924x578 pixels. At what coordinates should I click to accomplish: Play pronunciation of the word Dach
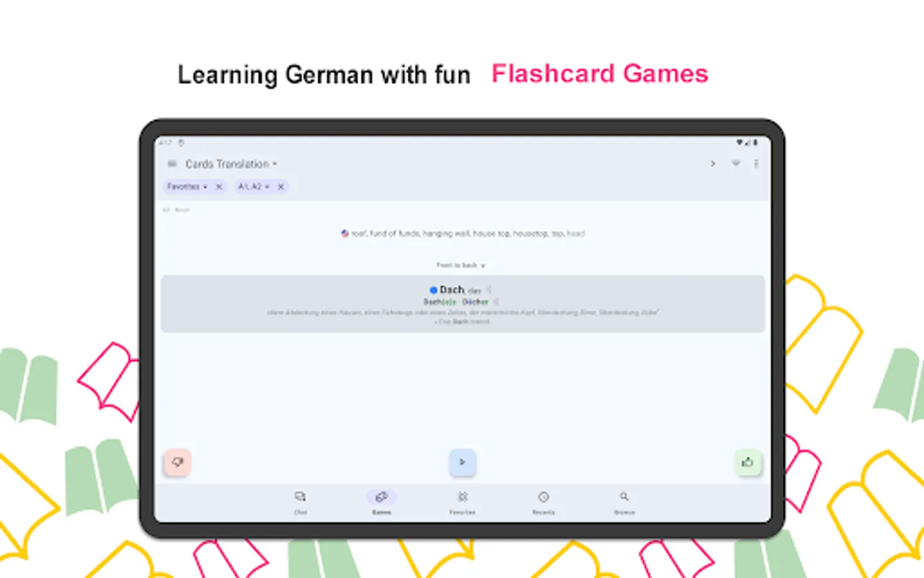point(488,290)
